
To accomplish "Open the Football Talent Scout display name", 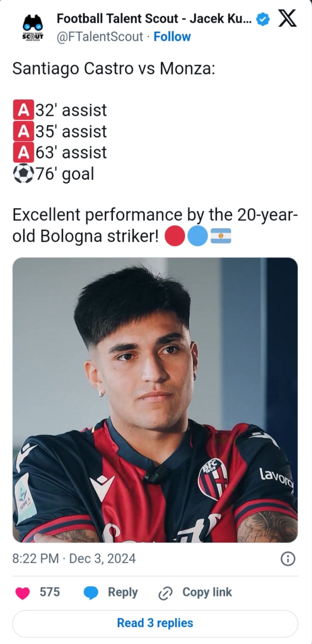I will [154, 19].
